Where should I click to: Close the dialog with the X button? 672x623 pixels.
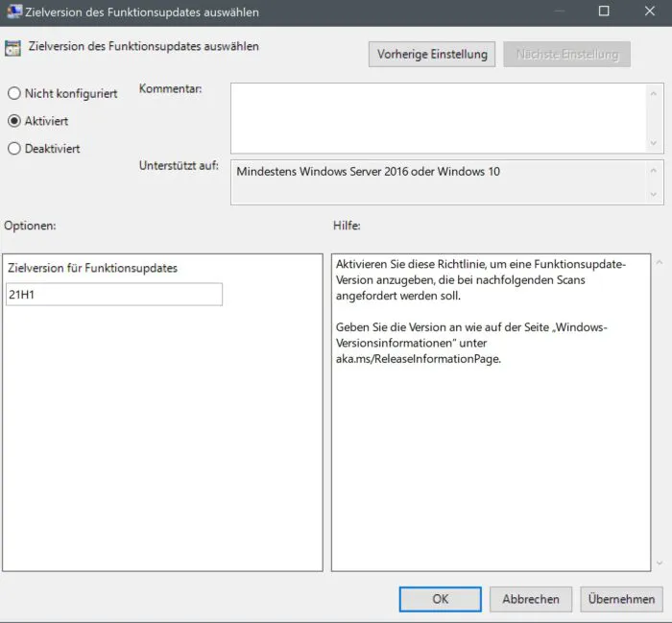650,12
